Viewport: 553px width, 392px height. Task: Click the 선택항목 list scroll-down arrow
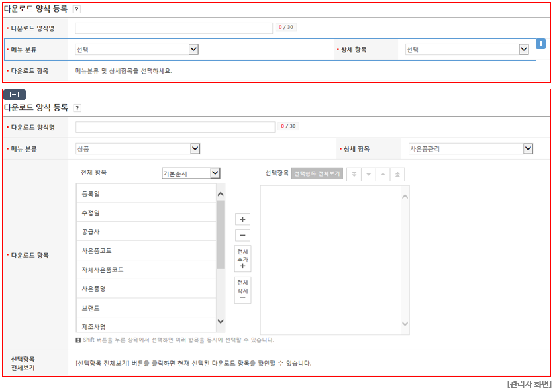(x=405, y=324)
